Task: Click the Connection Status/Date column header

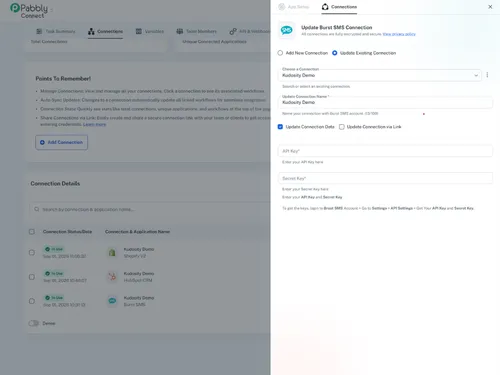Action: tap(67, 232)
